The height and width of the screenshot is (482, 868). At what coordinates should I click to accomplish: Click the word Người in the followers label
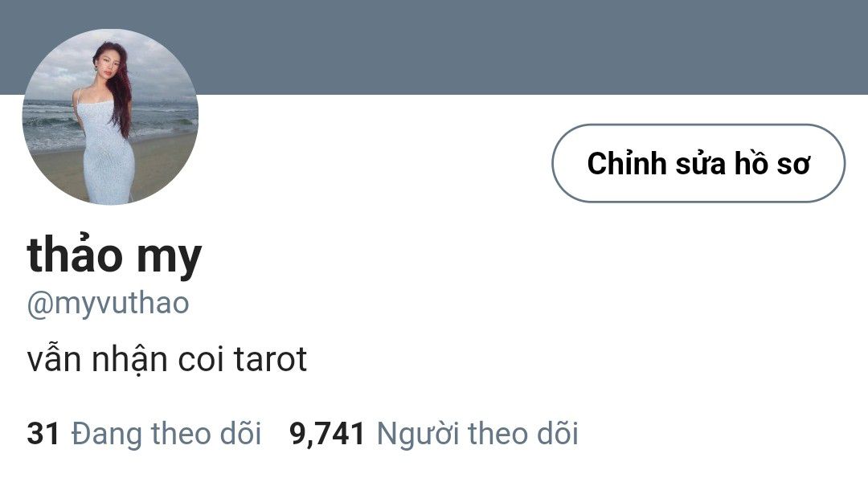coord(417,435)
